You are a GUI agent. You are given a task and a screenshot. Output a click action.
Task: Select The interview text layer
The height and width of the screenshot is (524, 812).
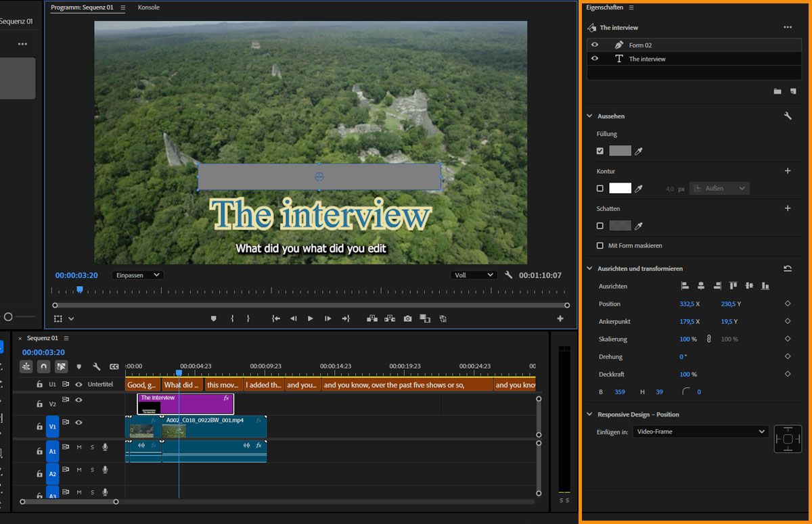click(x=647, y=59)
